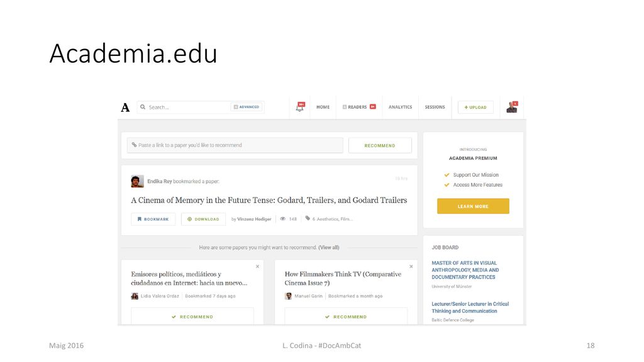This screenshot has width=644, height=362.
Task: Click the Bookmark button for Godard paper
Action: tap(153, 219)
